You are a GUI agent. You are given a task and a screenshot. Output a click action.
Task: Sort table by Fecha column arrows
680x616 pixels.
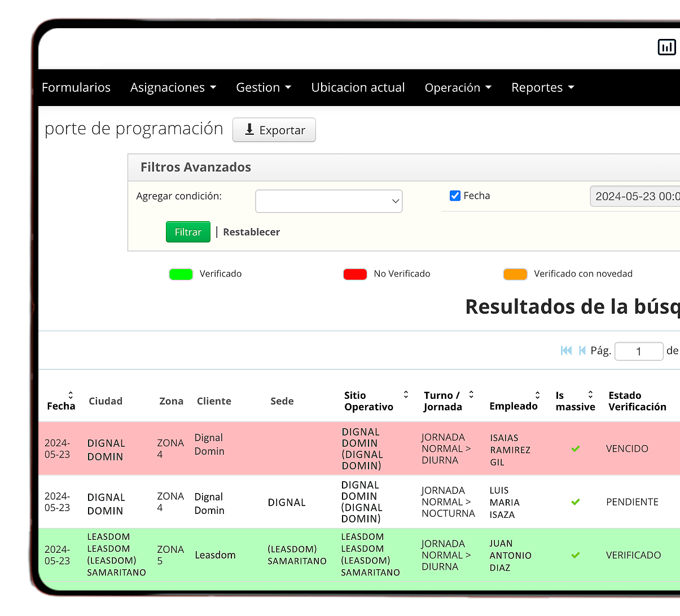click(x=71, y=395)
